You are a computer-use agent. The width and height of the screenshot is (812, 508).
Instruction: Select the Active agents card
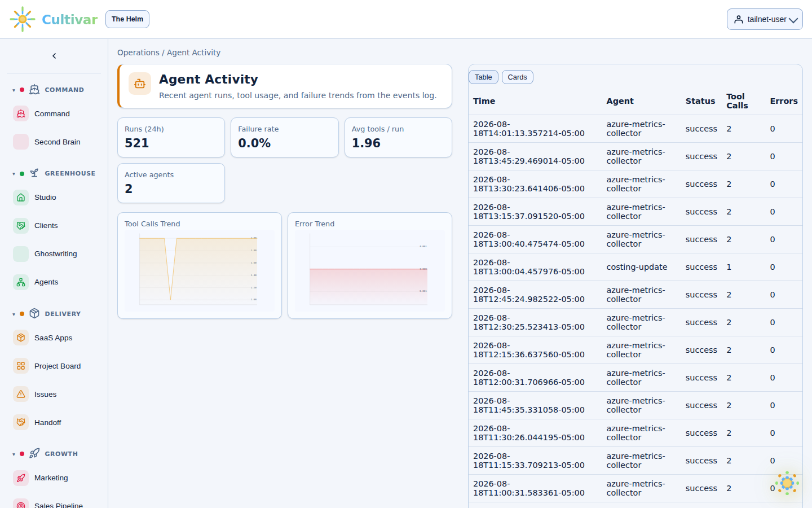[x=171, y=183]
